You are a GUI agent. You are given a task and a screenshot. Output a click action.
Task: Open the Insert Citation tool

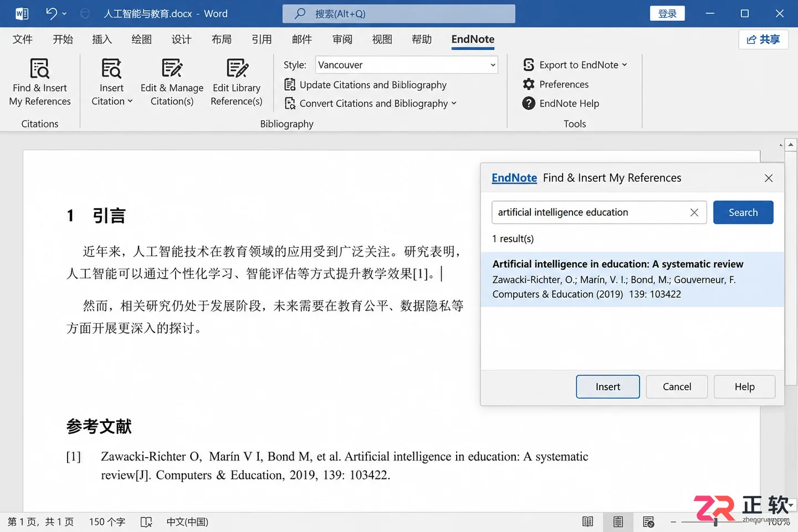tap(111, 82)
